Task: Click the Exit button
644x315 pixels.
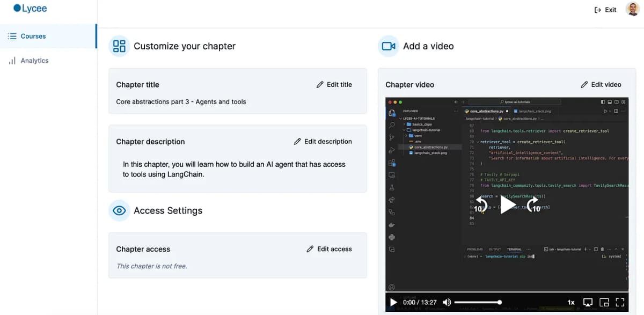Action: point(605,10)
